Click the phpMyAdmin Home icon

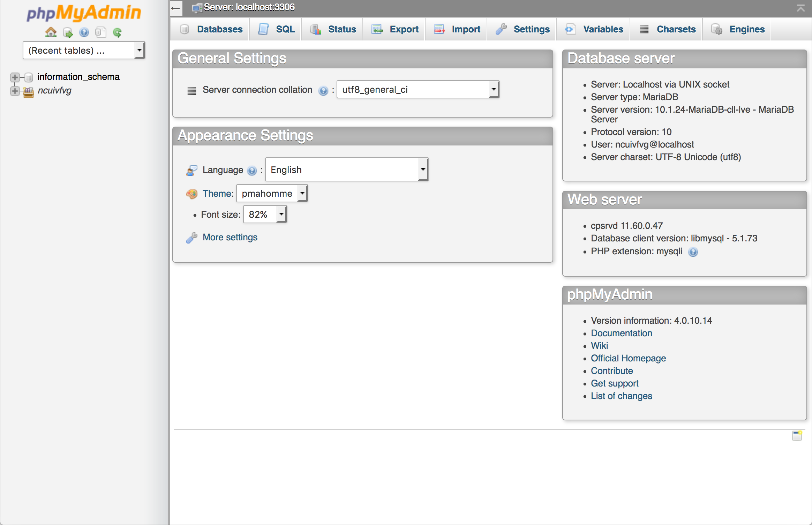point(51,32)
